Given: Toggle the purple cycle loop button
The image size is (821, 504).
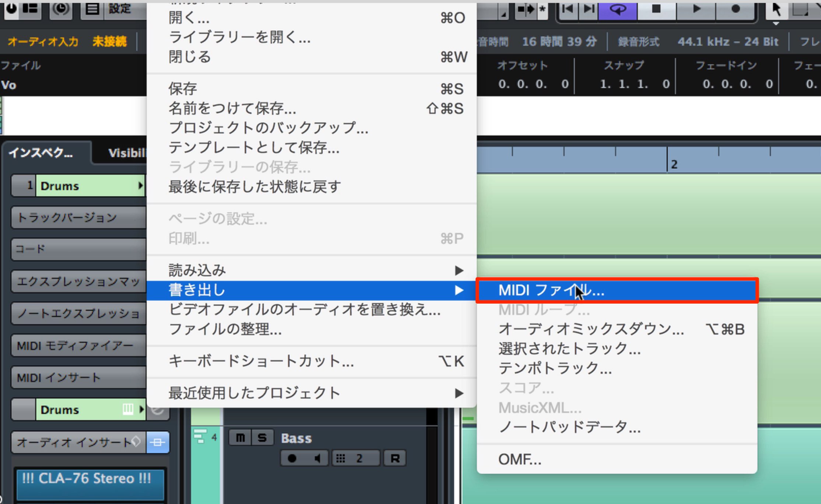Looking at the screenshot, I should [618, 9].
